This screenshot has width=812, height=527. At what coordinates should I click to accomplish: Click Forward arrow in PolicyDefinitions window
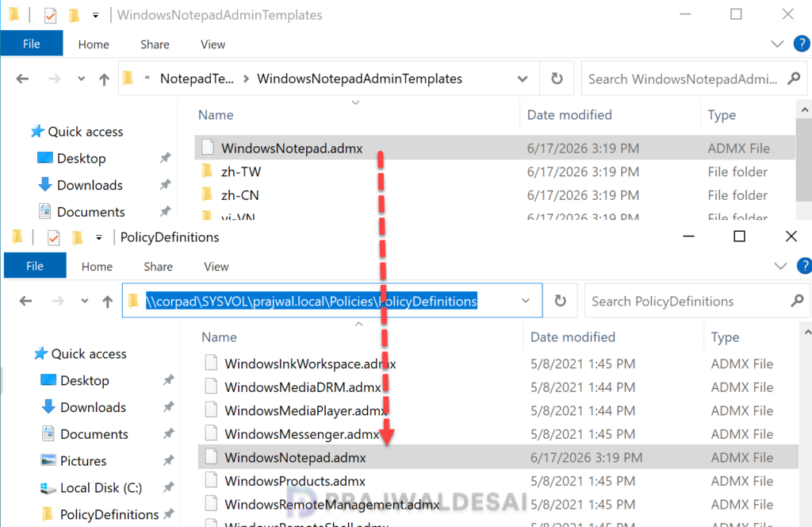pos(57,301)
